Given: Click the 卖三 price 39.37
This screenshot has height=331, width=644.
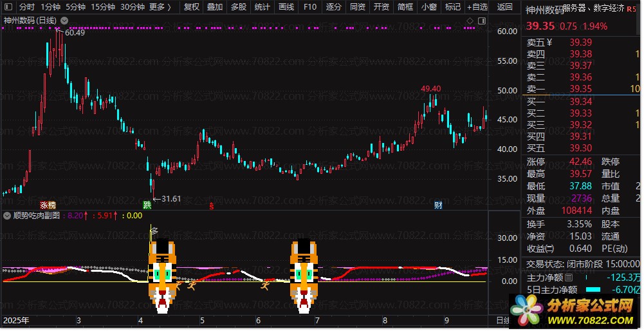Looking at the screenshot, I should [x=581, y=66].
